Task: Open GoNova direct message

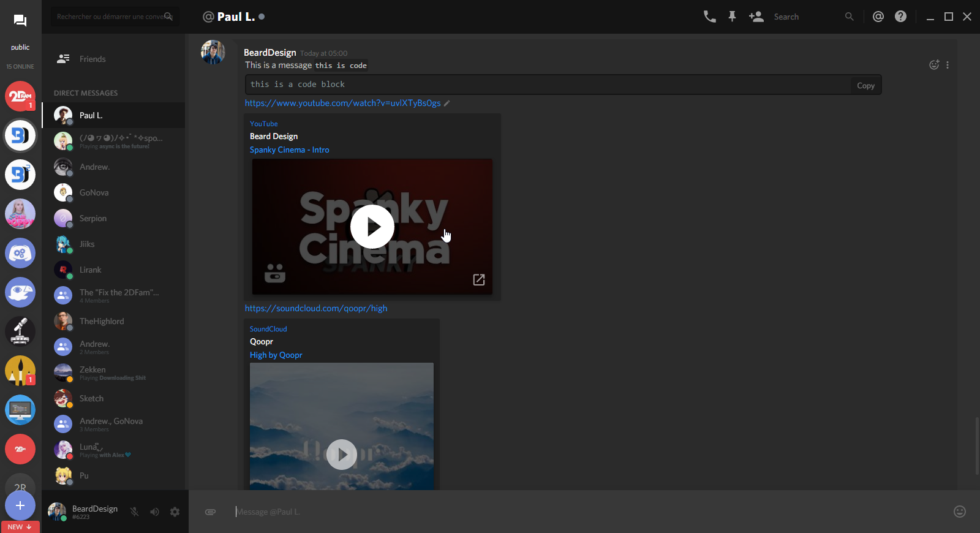Action: tap(113, 192)
